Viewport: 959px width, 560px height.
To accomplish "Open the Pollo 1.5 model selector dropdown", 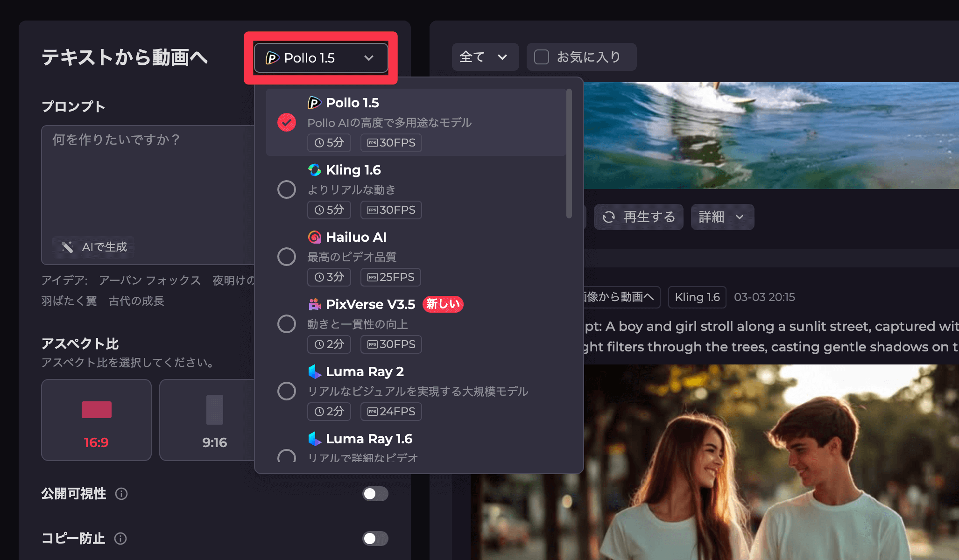I will click(321, 58).
